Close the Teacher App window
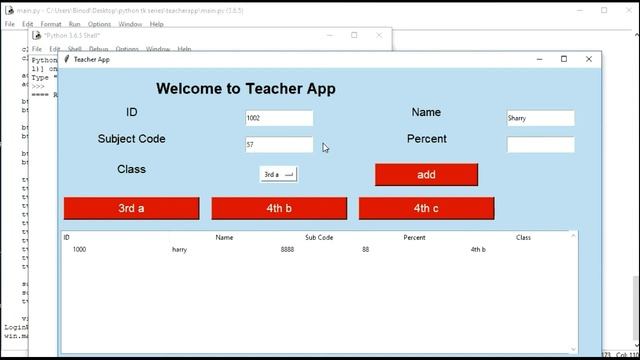This screenshot has width=640, height=360. click(589, 59)
